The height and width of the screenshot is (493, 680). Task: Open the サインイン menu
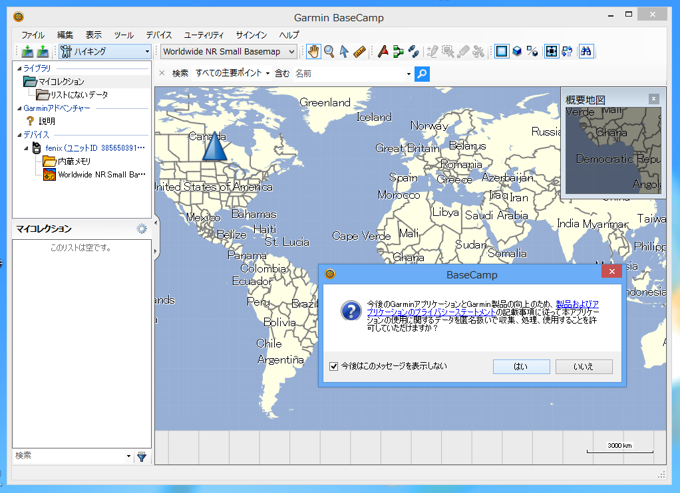pos(252,35)
